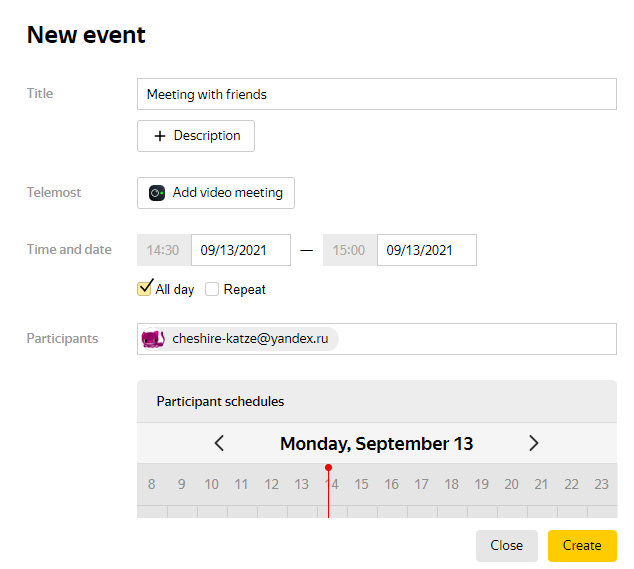634x569 pixels.
Task: Open the start date 09/13/2021 picker
Action: pos(241,250)
